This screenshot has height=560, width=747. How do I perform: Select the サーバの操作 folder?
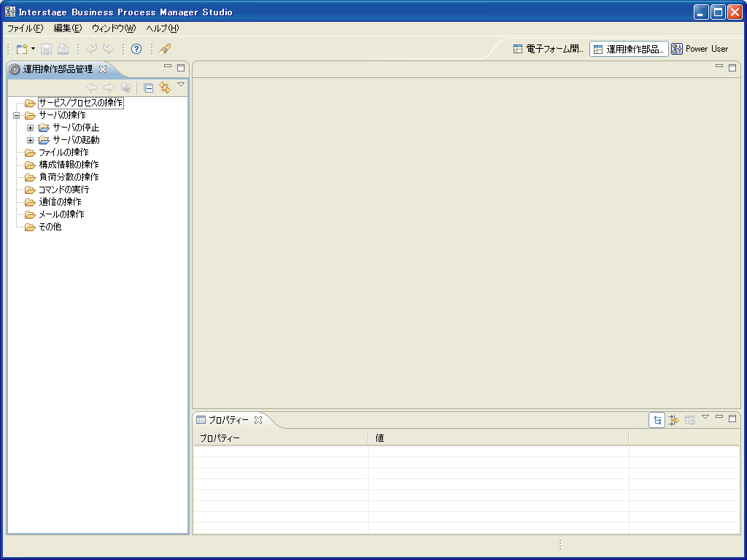62,115
